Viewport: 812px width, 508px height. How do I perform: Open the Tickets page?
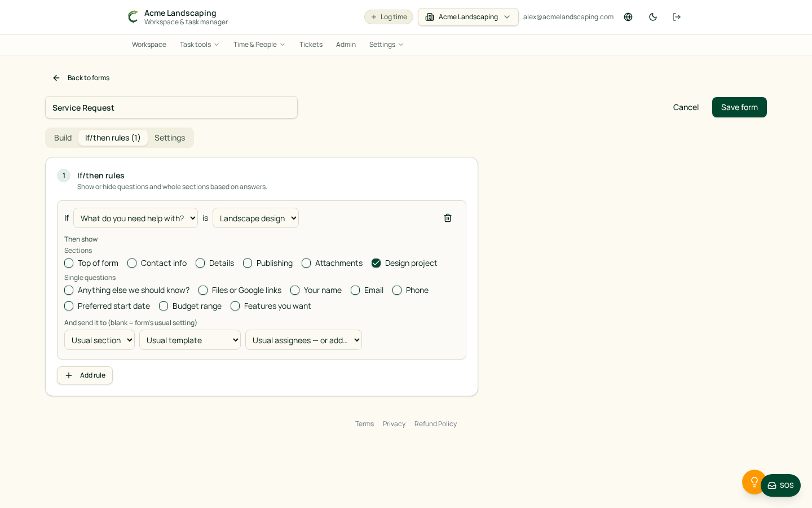click(x=311, y=45)
